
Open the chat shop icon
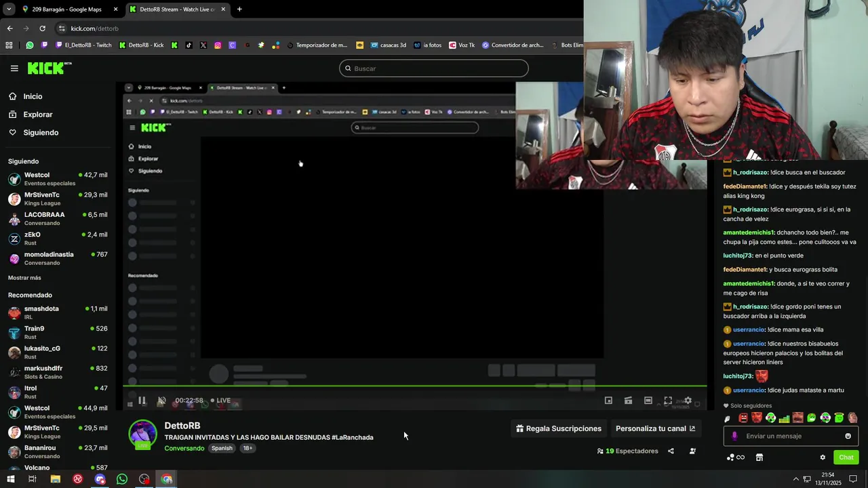pyautogui.click(x=759, y=457)
